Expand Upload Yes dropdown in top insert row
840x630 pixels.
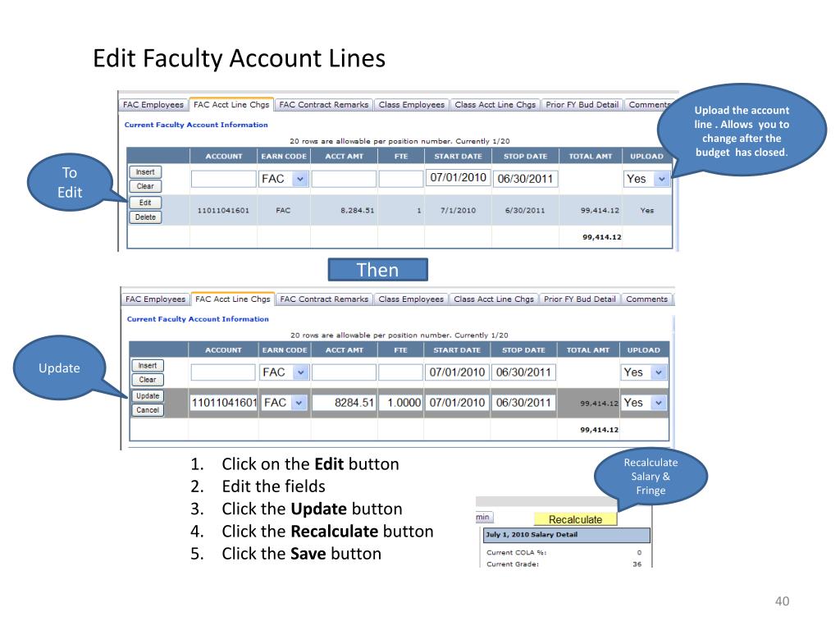point(662,179)
